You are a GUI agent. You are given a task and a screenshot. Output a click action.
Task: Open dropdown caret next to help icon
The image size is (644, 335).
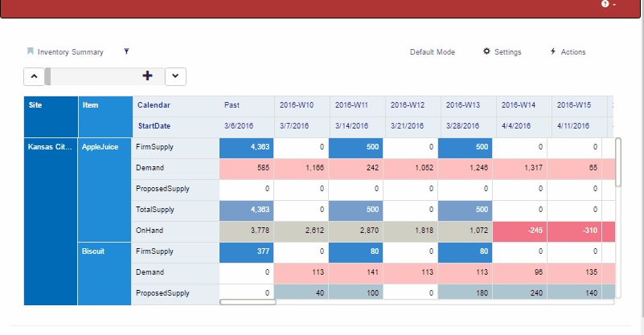click(615, 5)
